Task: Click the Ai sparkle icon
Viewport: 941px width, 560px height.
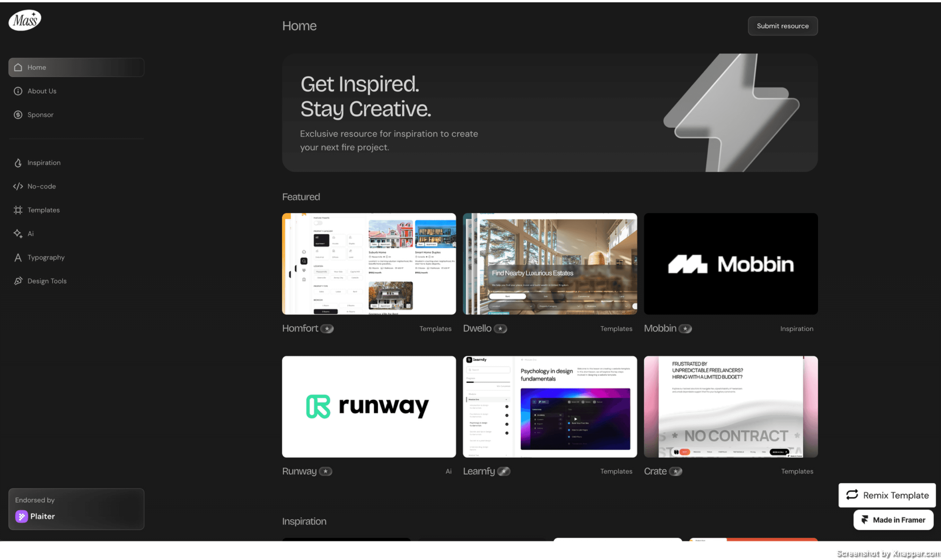Action: (x=18, y=234)
